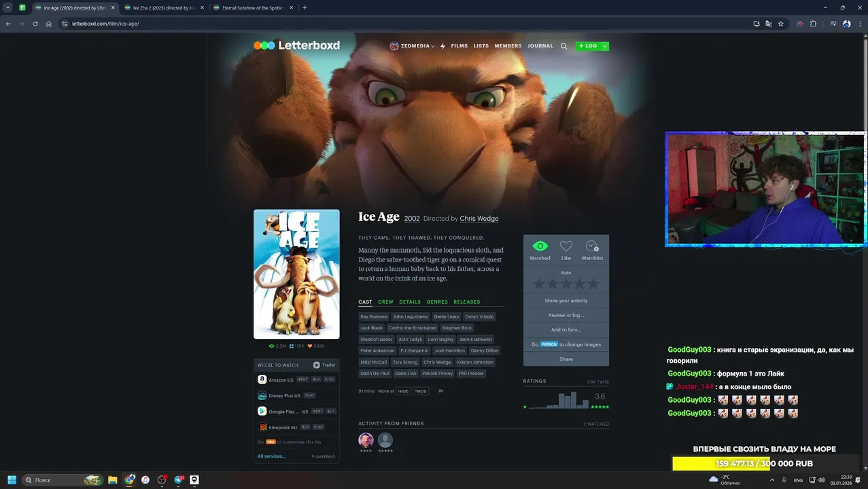Open cast member Tara Strong

[x=405, y=362]
